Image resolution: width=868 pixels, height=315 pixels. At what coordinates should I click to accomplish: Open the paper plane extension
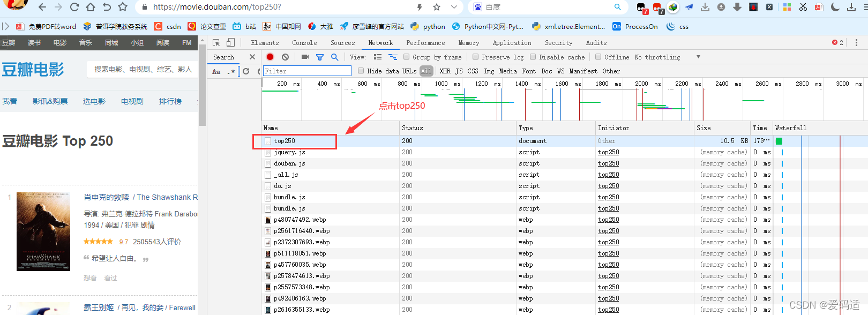(x=689, y=7)
